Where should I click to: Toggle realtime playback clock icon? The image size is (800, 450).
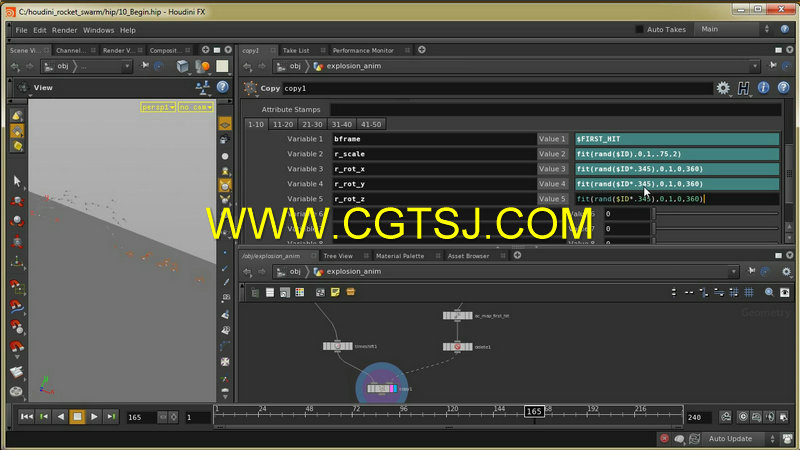pos(743,417)
